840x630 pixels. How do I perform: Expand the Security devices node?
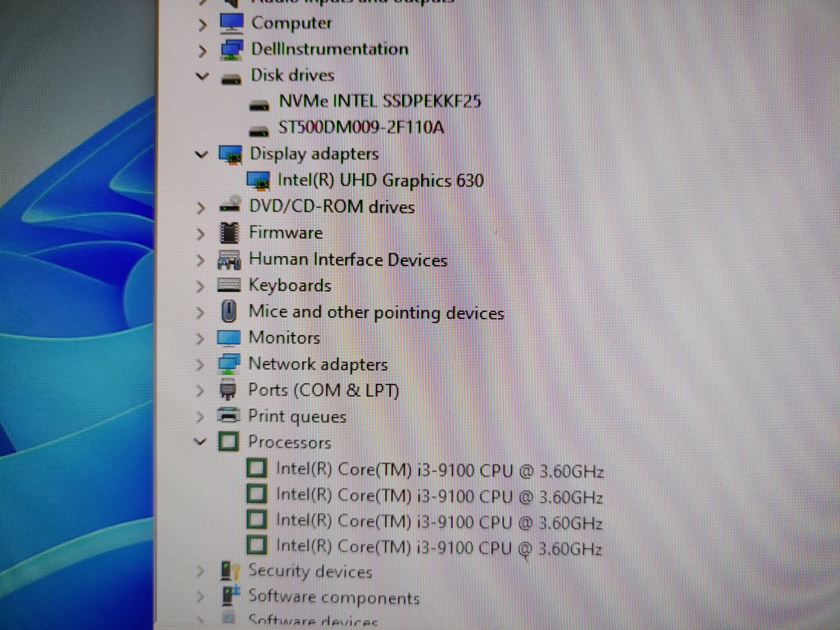(x=200, y=571)
